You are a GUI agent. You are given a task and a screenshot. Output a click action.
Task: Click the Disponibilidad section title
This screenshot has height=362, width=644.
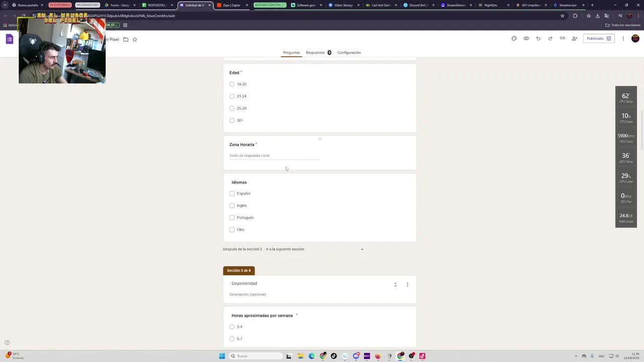click(x=244, y=284)
